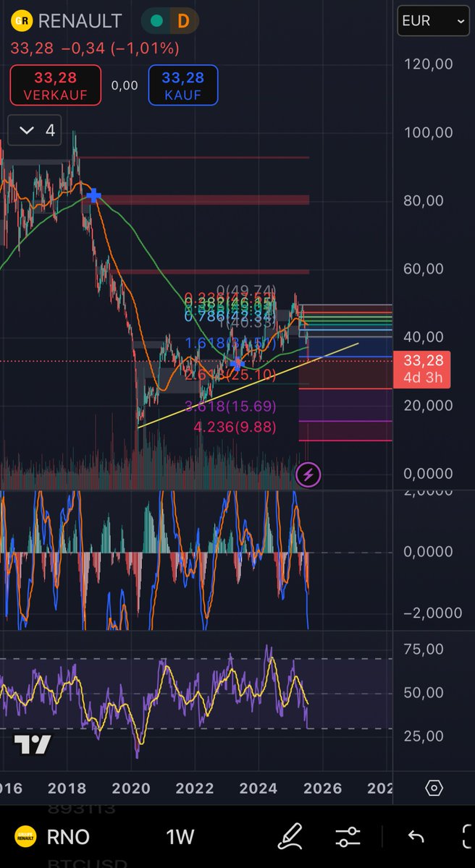Select the 4.236(9.88) Fibonacci level label

(x=235, y=427)
